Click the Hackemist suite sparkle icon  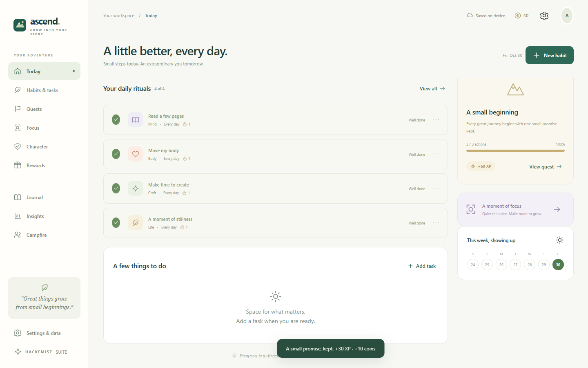(x=18, y=352)
